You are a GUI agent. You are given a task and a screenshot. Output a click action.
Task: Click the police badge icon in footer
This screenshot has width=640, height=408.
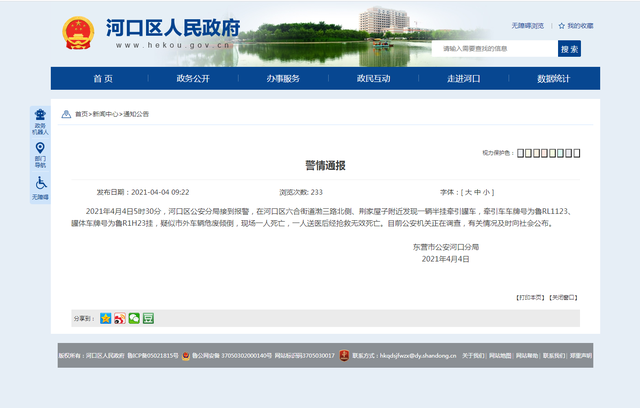(x=186, y=356)
